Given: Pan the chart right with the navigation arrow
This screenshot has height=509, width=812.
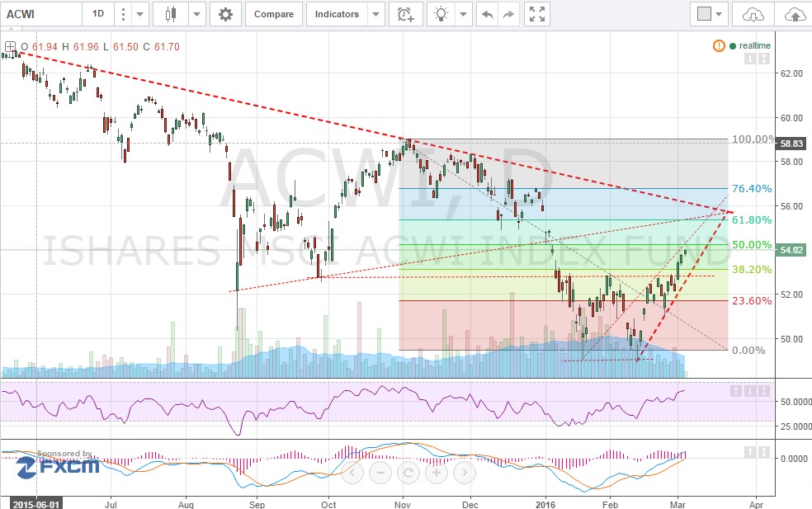Looking at the screenshot, I should pyautogui.click(x=464, y=472).
